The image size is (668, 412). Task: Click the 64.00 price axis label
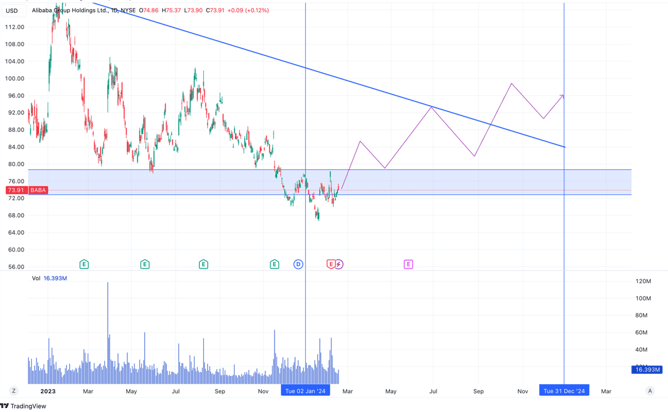pos(16,233)
